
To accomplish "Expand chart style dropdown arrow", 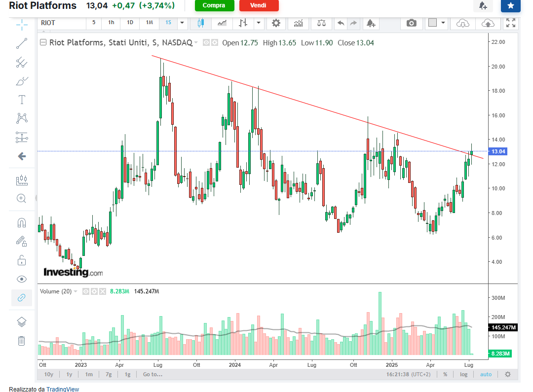I will tap(258, 23).
